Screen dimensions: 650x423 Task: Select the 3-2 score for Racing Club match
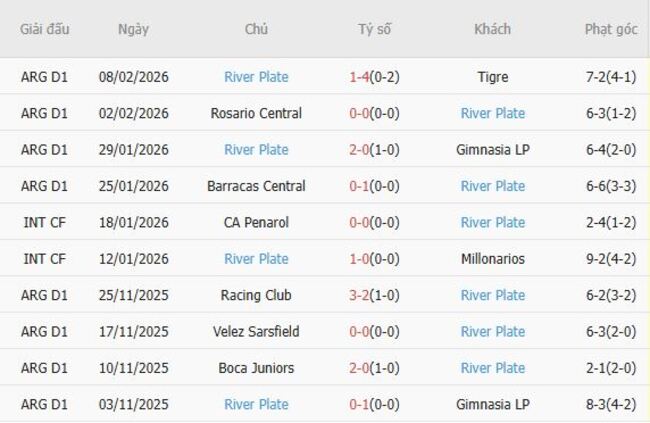coord(361,295)
